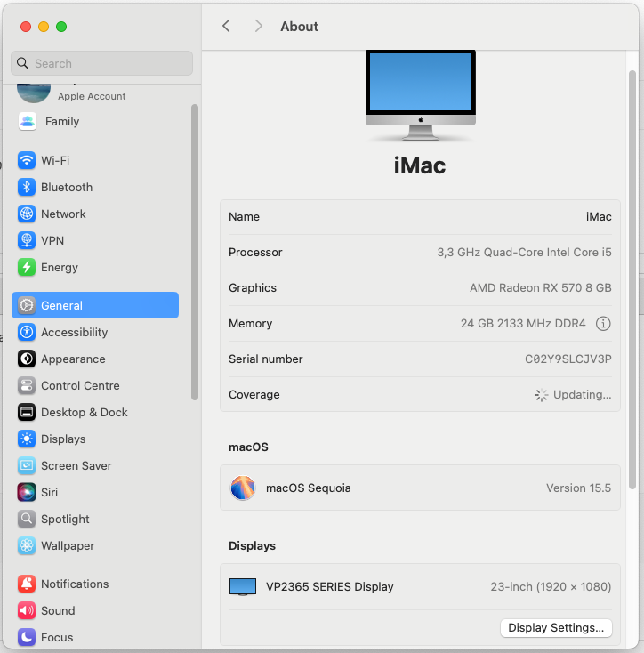Go forward with the right chevron

(259, 26)
